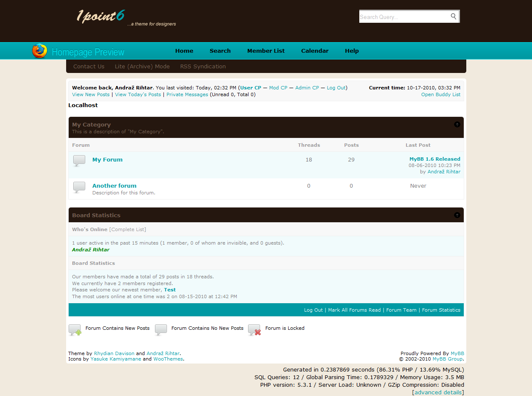Open RSS Syndication link
This screenshot has height=396, width=532.
coord(203,66)
